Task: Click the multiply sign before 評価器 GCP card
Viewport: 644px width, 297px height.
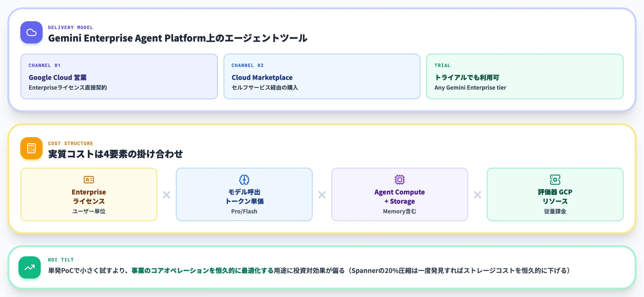Action: (477, 195)
